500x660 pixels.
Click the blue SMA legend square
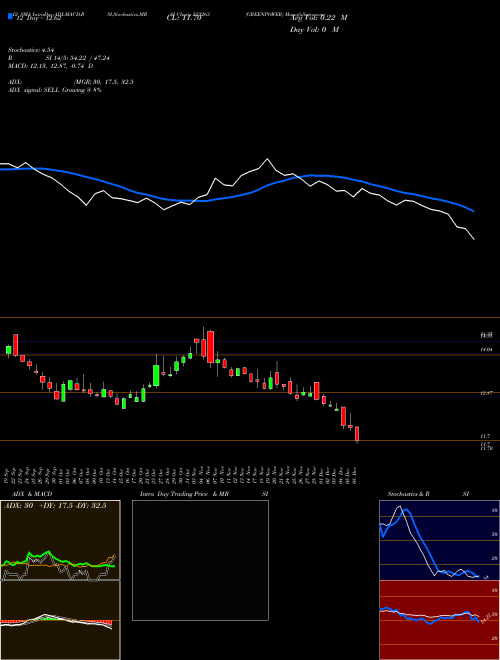[x=11, y=16]
